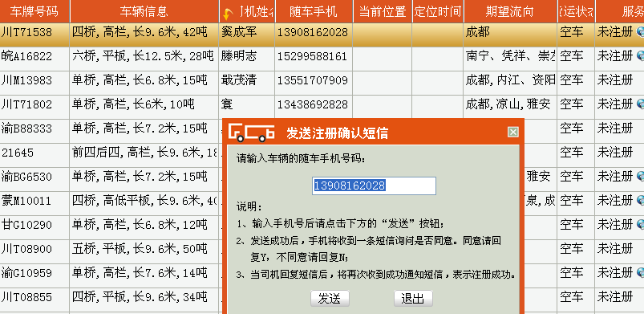This screenshot has height=314, width=644.
Task: Click vehicle info 五桥,平板,长9.6米,50吨
Action: click(x=140, y=250)
